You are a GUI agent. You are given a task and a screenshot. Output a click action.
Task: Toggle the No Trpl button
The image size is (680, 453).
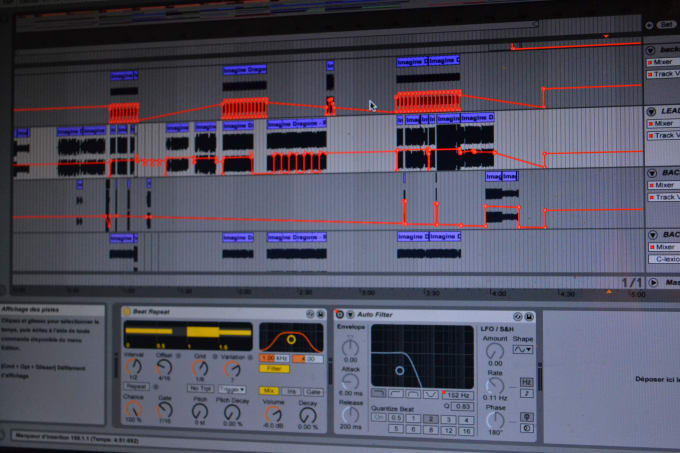200,388
